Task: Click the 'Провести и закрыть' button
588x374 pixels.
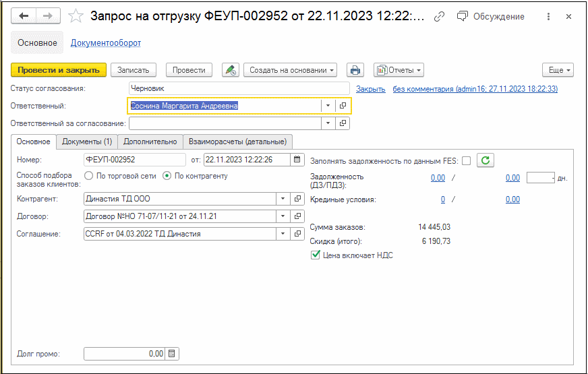Action: (58, 70)
